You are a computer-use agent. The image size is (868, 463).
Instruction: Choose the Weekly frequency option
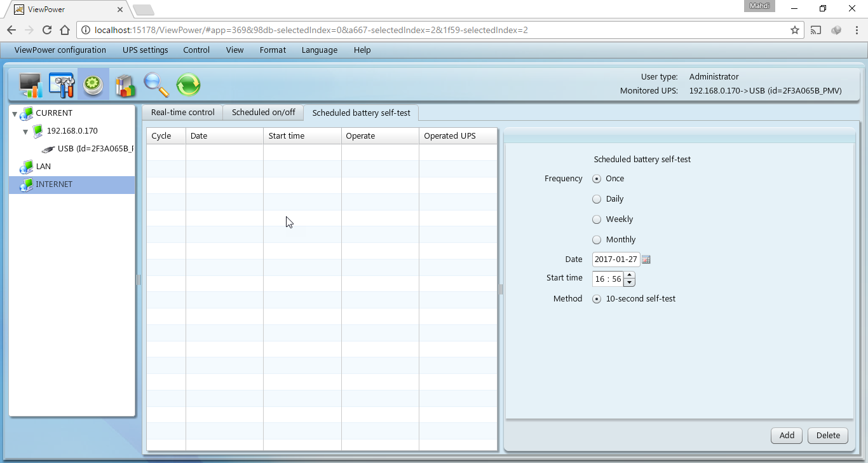pyautogui.click(x=597, y=219)
